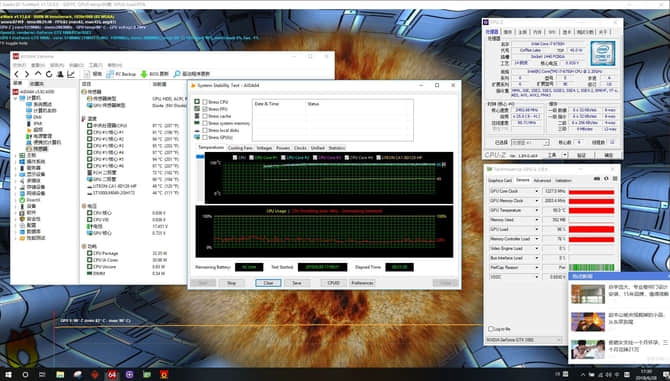This screenshot has width=670, height=381.
Task: Open the Graphics Card tab in GPU-Z
Action: tap(500, 181)
